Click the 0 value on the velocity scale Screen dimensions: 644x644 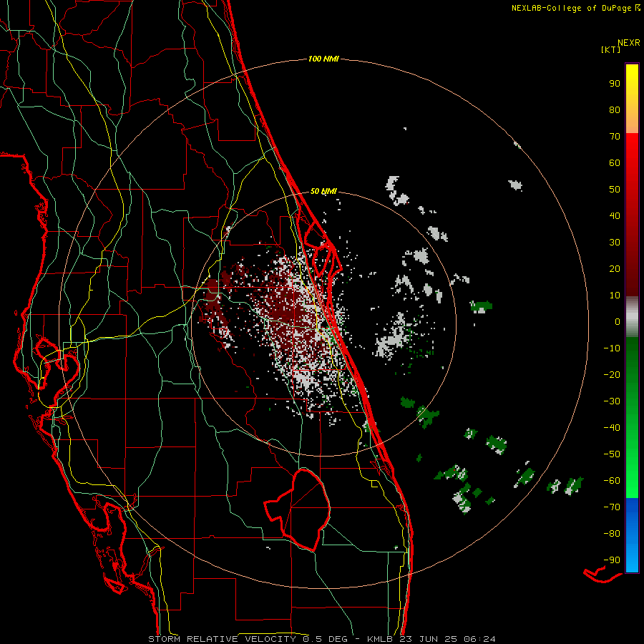(618, 322)
